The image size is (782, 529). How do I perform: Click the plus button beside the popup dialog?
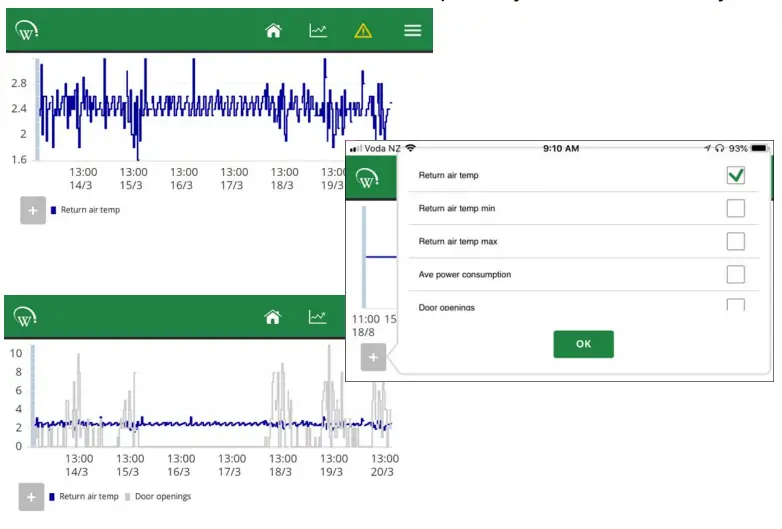pyautogui.click(x=374, y=357)
